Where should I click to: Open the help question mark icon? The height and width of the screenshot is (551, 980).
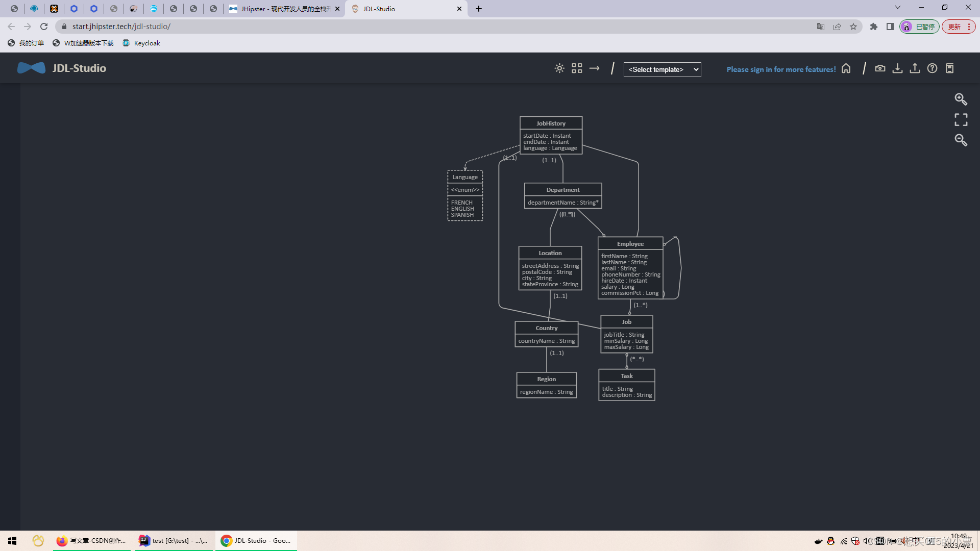click(x=932, y=68)
